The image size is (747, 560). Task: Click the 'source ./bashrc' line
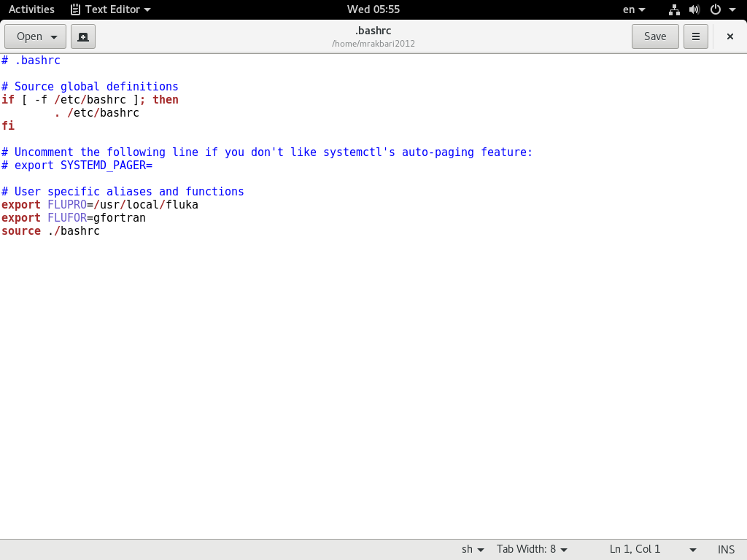pos(50,231)
